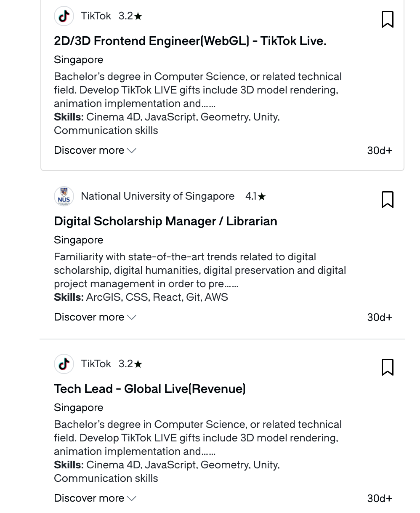Expand Discover more on Librarian job

click(95, 317)
